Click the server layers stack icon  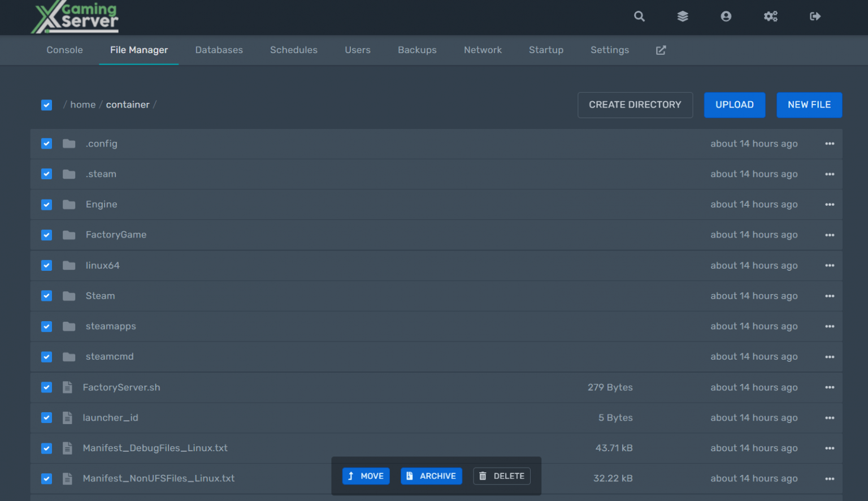683,16
